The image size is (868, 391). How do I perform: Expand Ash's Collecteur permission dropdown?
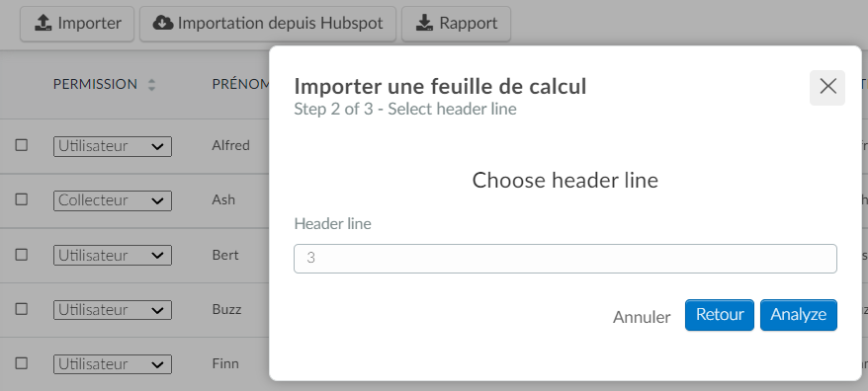(113, 200)
